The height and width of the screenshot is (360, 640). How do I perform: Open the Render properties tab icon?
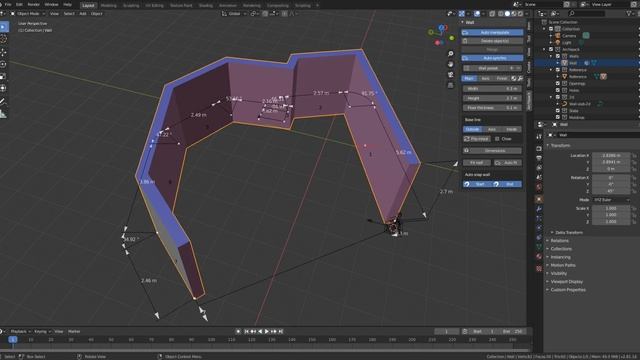coord(539,149)
